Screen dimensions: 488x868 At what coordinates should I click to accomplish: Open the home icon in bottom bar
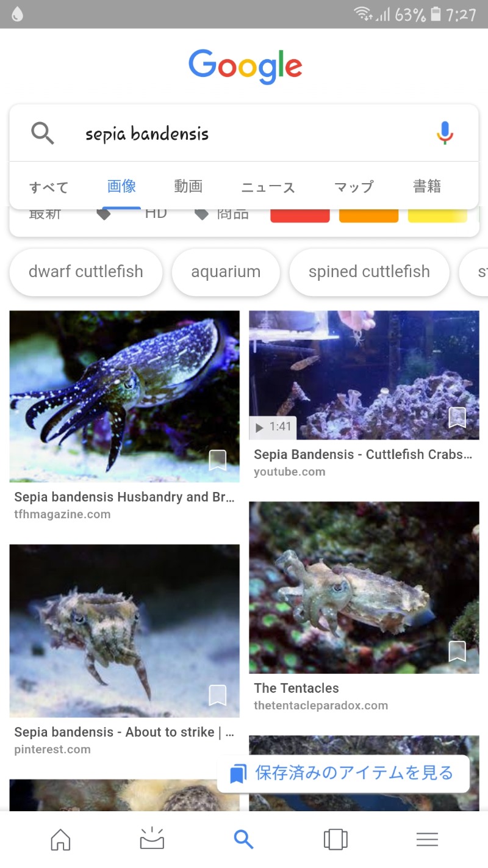(60, 840)
